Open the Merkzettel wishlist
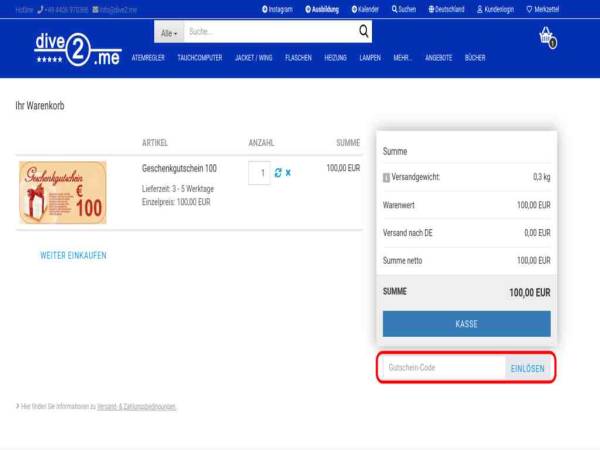 point(543,9)
